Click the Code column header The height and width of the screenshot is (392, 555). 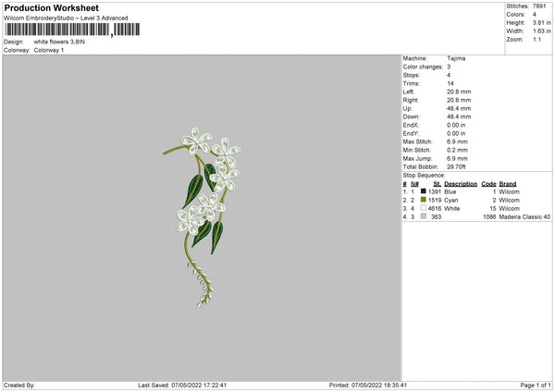(x=488, y=184)
